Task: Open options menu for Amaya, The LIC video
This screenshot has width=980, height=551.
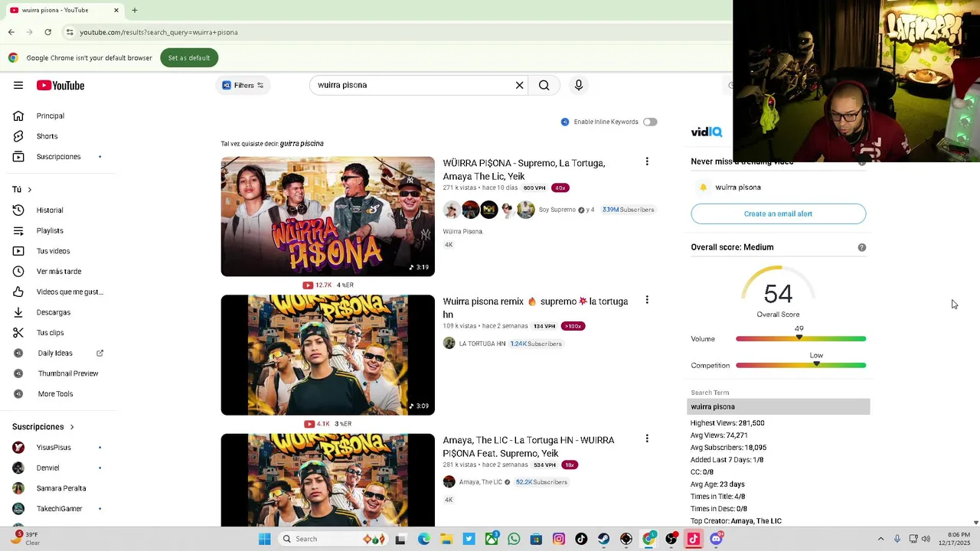Action: tap(647, 439)
